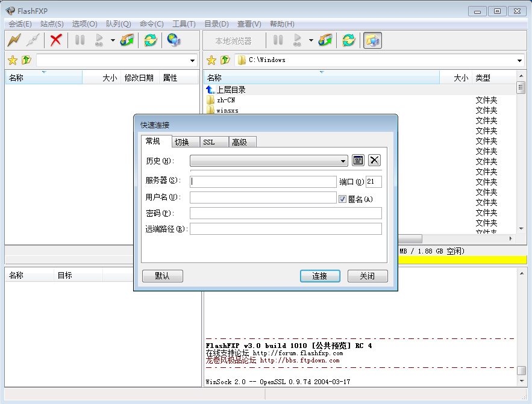
Task: Sort the left pane by 属性 column
Action: point(178,78)
